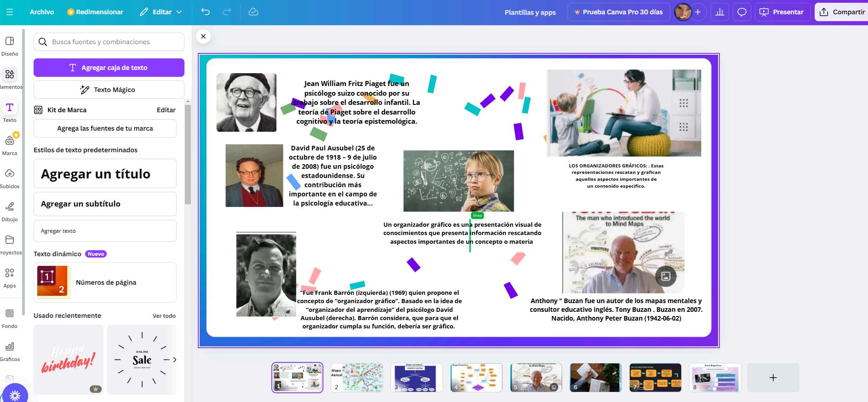This screenshot has height=402, width=868.
Task: Select the Happy birthday text template
Action: [69, 360]
